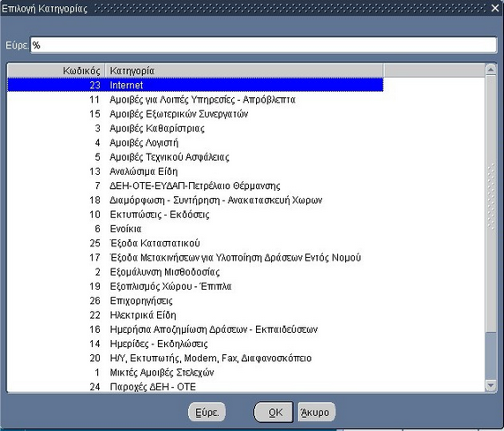Click the scrollbar up arrow

pyautogui.click(x=491, y=70)
